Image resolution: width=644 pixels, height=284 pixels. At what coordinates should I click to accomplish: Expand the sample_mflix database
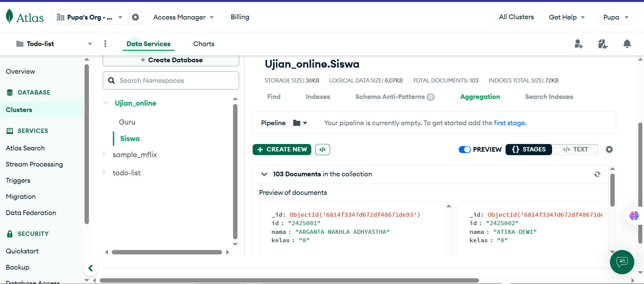point(105,155)
